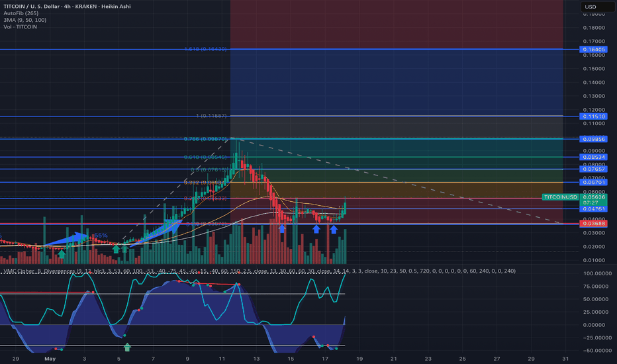
Task: Click the 23 date on the time axis
Action: click(428, 359)
